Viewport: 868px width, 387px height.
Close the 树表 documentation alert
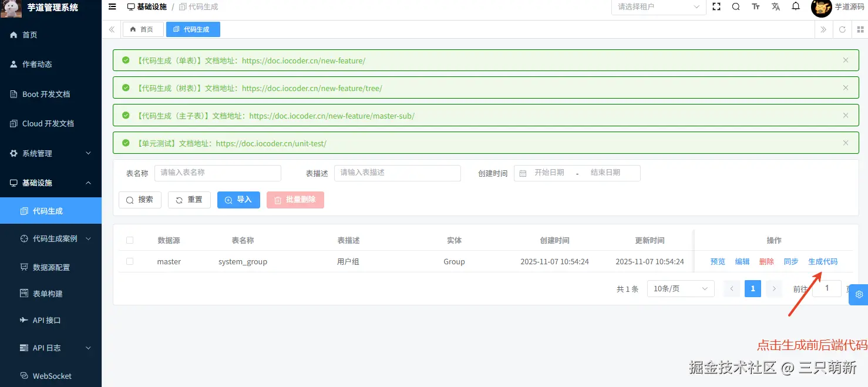point(846,88)
